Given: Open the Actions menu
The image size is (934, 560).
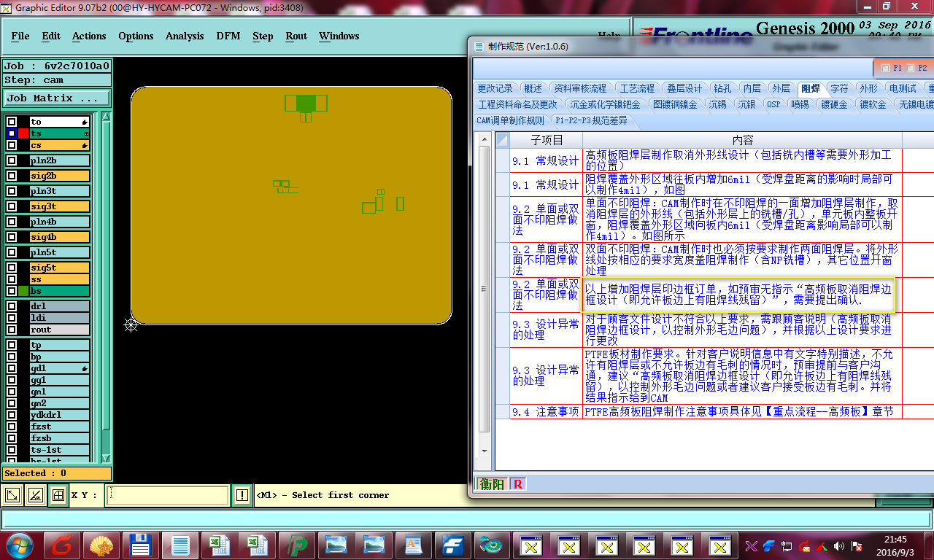Looking at the screenshot, I should coord(89,36).
